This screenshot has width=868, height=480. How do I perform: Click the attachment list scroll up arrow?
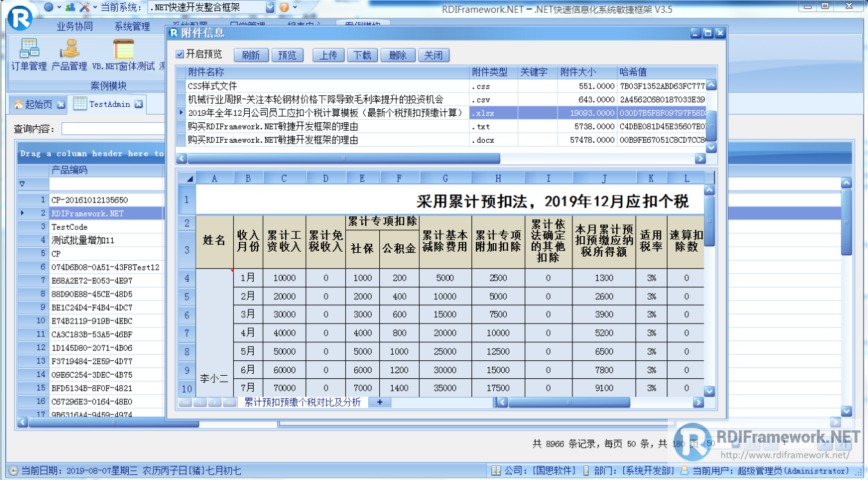[712, 85]
